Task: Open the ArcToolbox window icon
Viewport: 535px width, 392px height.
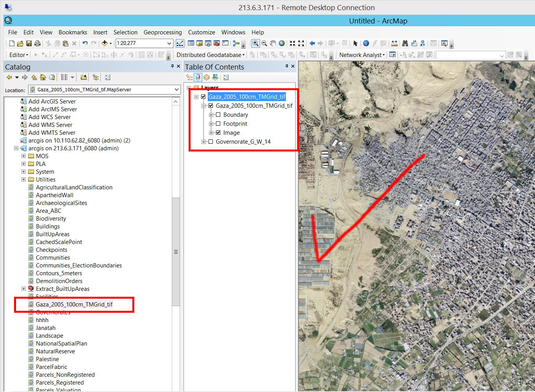Action: (217, 43)
